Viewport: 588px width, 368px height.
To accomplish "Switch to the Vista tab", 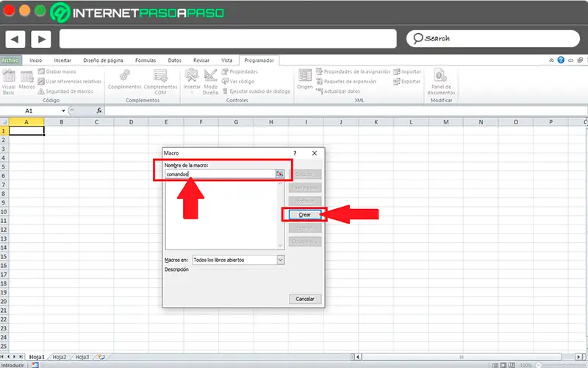I will click(x=226, y=60).
